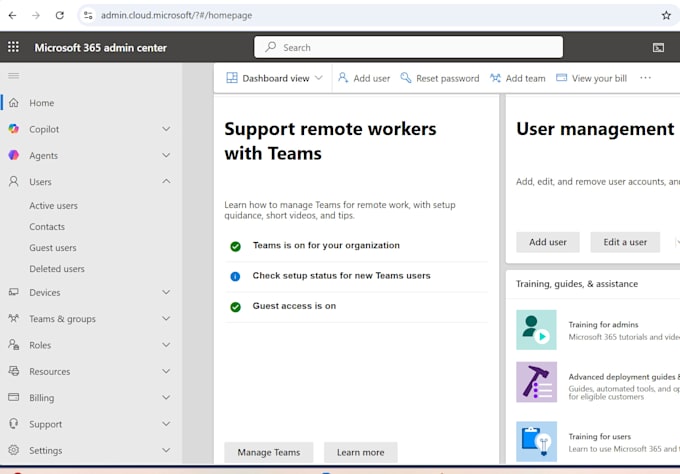Click Add user button in User management card
Viewport: 680px width, 474px height.
click(548, 242)
